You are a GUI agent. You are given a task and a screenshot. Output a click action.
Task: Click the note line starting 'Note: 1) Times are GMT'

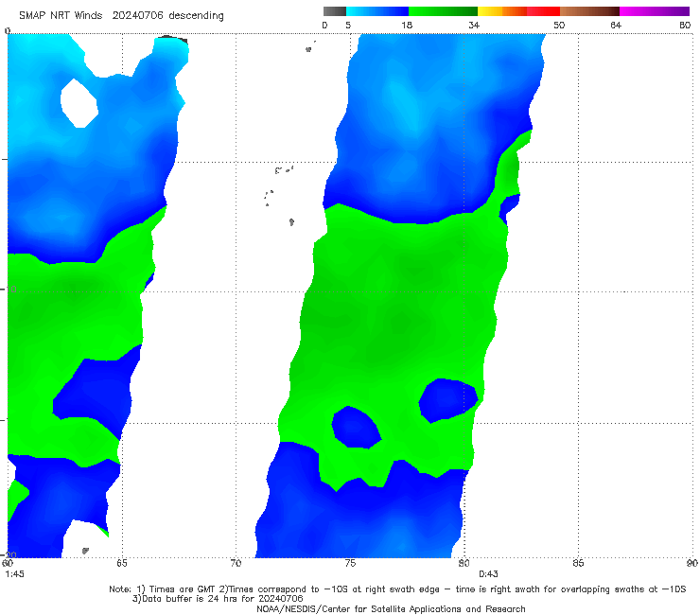pos(397,589)
